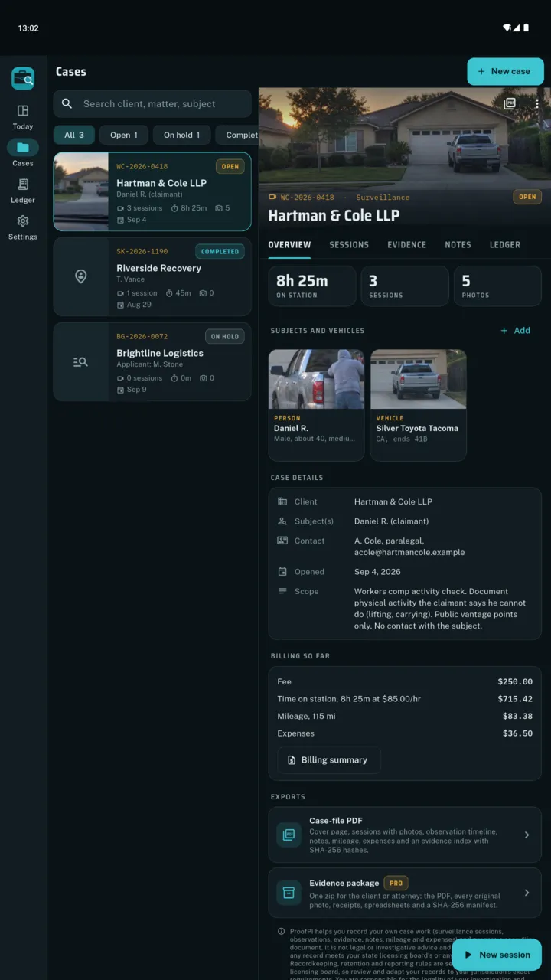Filter cases by Completed chip
Screen dimensions: 551x980
coord(236,135)
